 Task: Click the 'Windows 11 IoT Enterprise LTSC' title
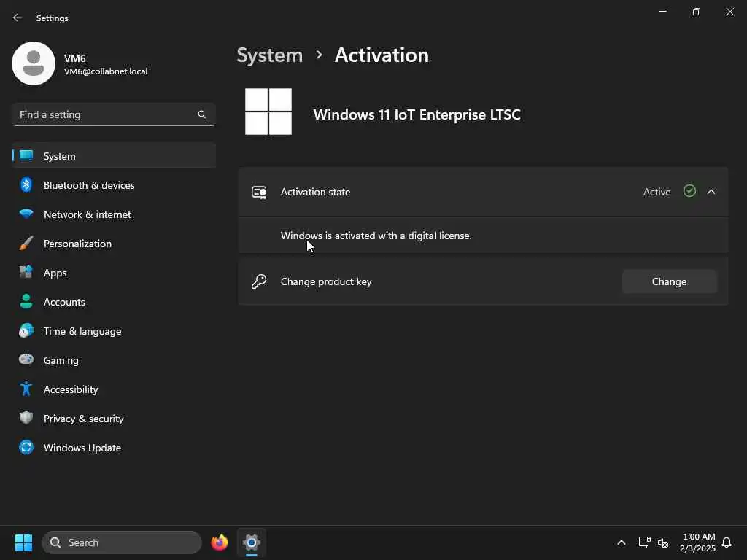(417, 114)
